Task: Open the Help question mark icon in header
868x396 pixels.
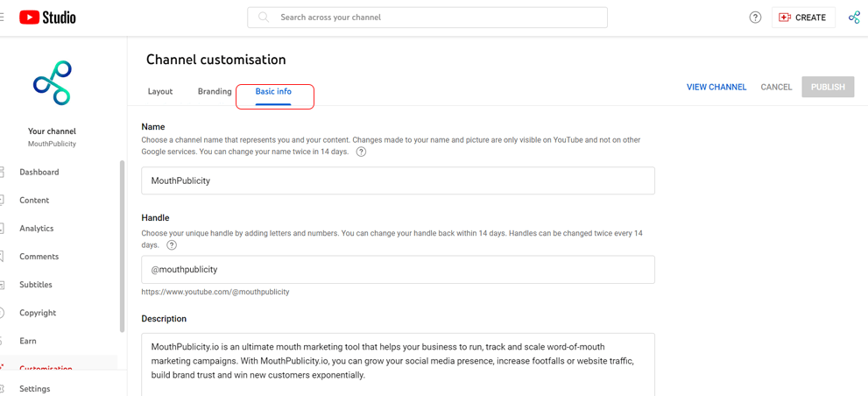Action: [x=755, y=18]
